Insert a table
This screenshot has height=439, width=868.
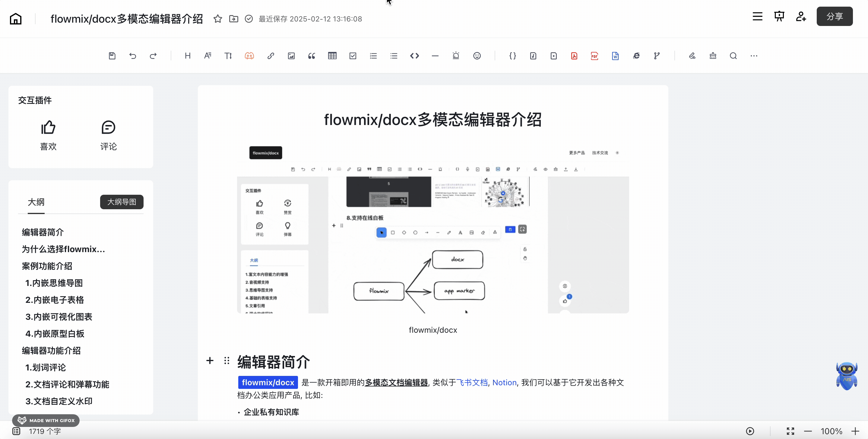pyautogui.click(x=332, y=56)
